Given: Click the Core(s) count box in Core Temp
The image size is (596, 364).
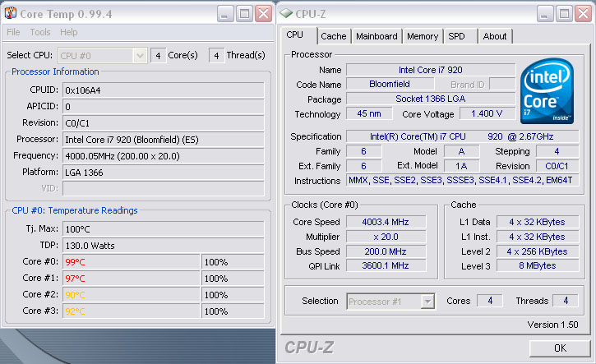Looking at the screenshot, I should (x=158, y=56).
